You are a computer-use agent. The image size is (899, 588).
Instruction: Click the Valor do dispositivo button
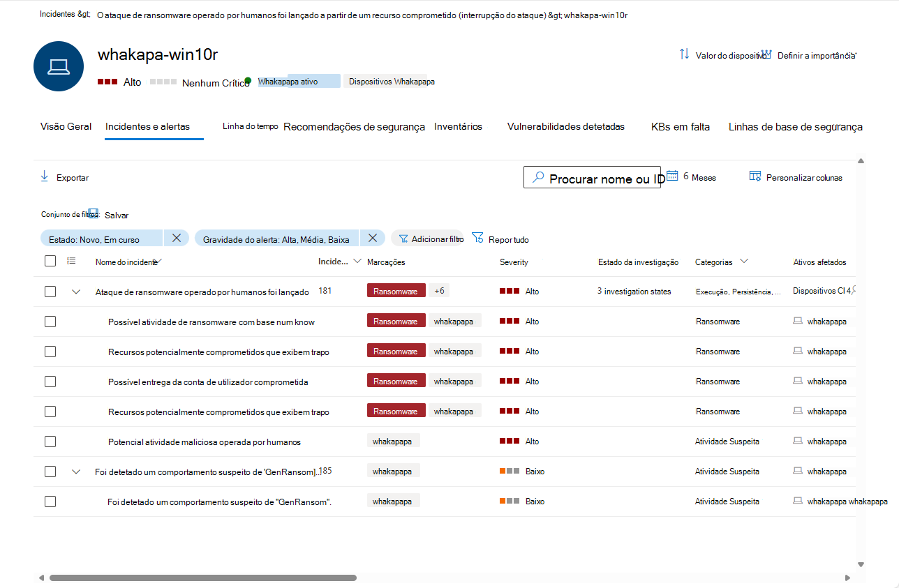[722, 55]
